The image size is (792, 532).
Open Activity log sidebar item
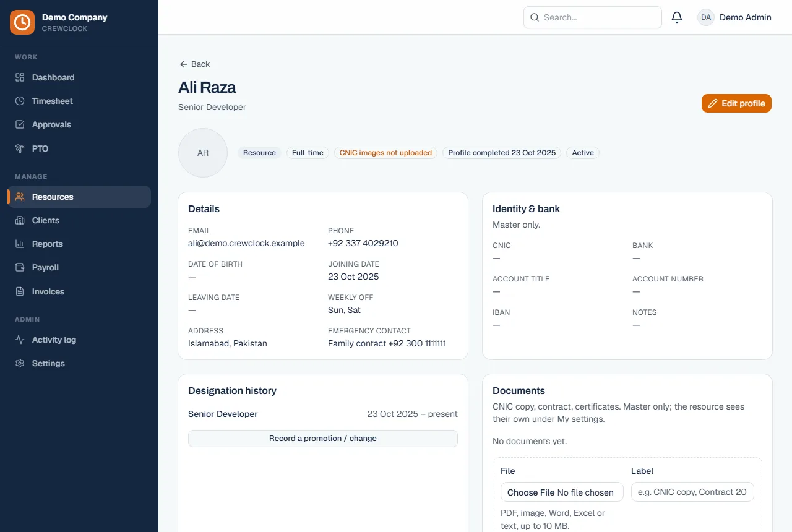pos(79,340)
